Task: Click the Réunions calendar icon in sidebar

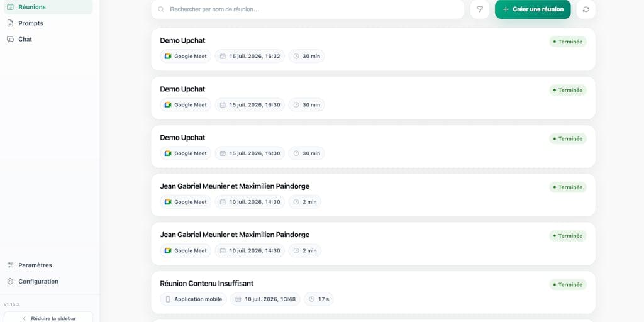Action: click(10, 7)
